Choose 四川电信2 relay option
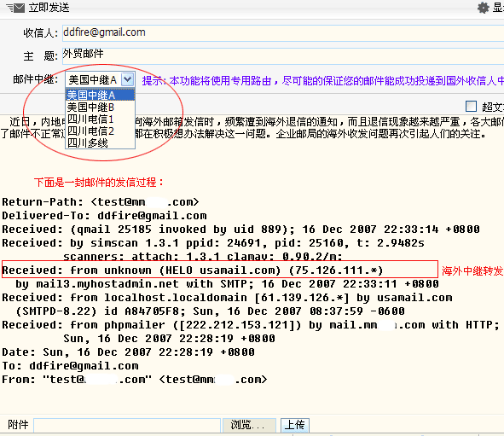Screen dimensions: 504x436 [100, 131]
